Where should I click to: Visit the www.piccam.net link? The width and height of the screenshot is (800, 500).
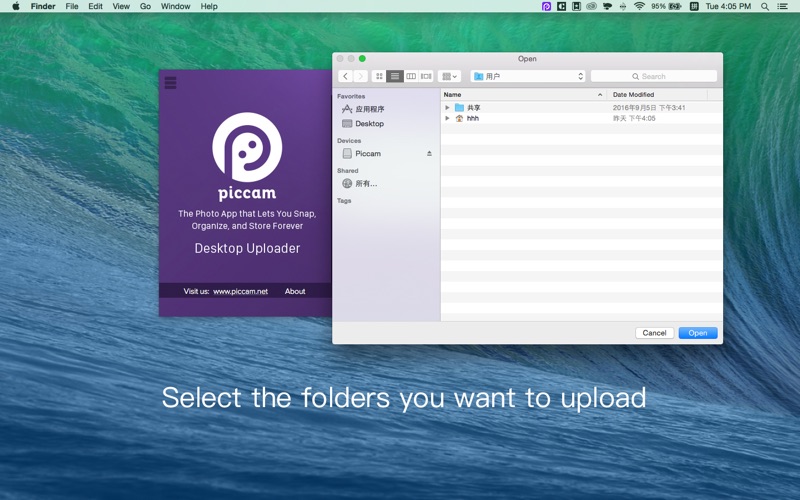pos(240,291)
